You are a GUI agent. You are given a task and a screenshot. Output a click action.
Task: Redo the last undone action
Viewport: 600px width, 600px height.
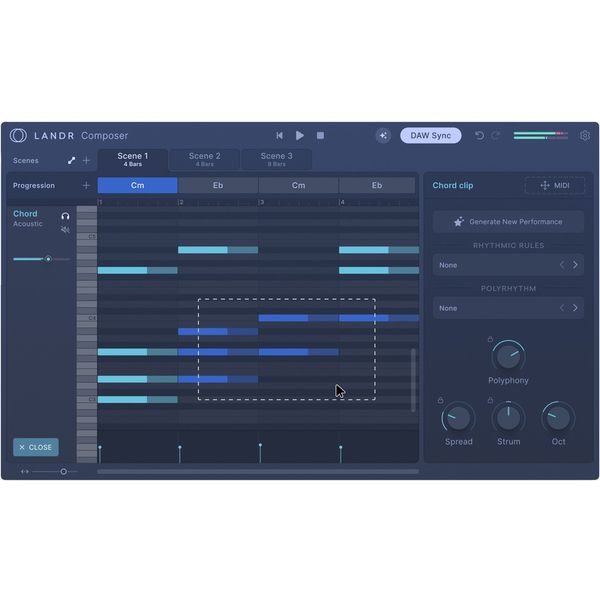[496, 135]
